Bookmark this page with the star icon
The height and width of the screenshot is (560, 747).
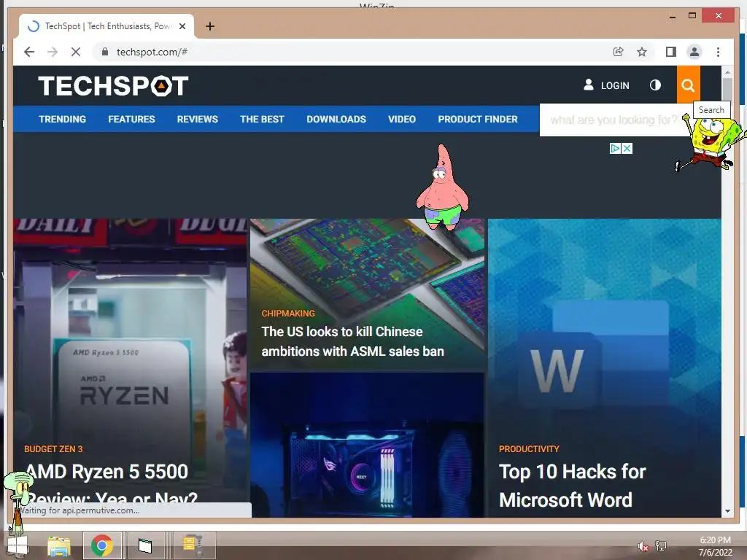642,52
